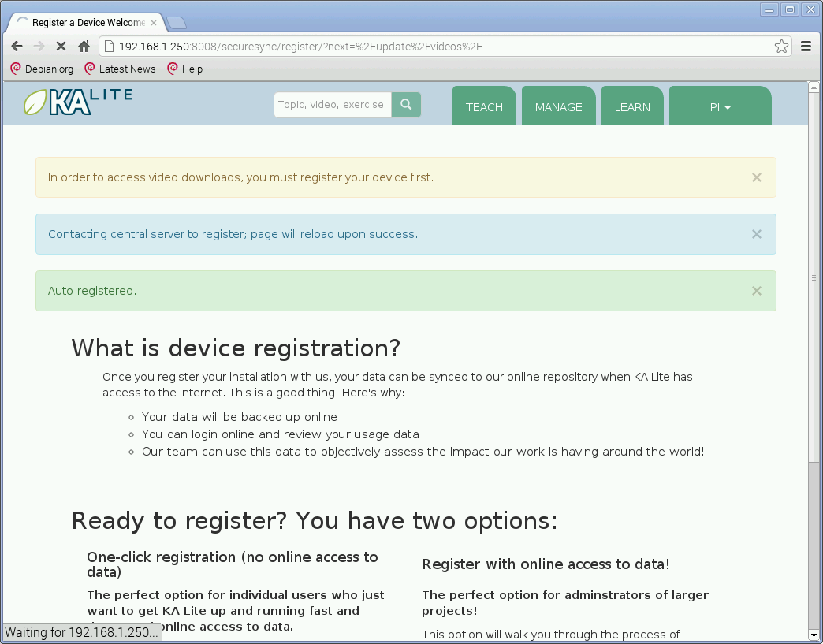Screen dimensions: 823x644
Task: Click the browser Home icon
Action: [84, 47]
